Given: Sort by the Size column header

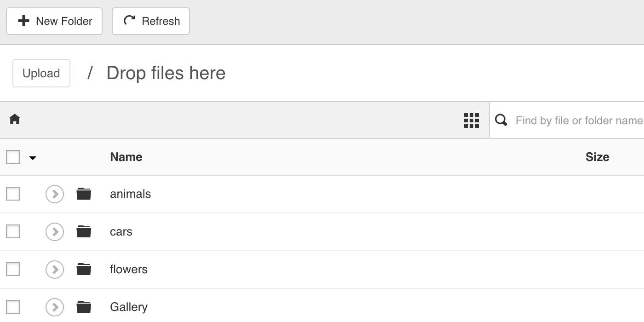Looking at the screenshot, I should pos(598,157).
